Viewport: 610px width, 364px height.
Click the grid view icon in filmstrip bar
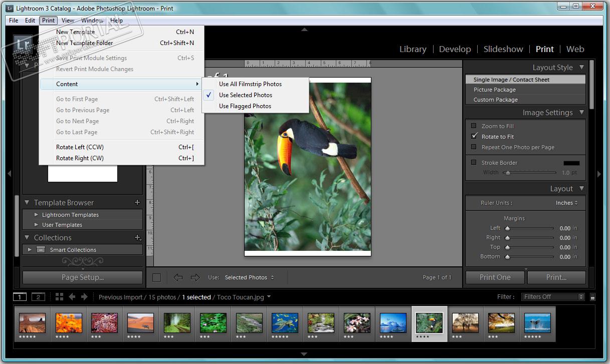tap(59, 297)
